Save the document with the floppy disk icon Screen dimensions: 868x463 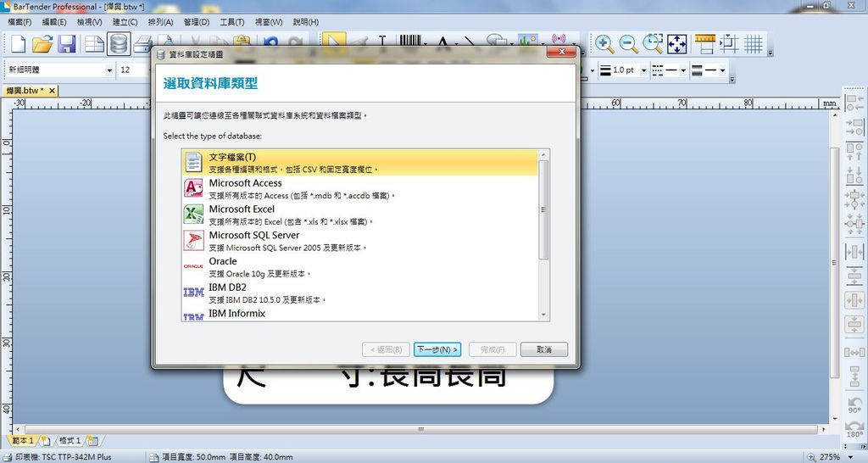click(x=67, y=44)
